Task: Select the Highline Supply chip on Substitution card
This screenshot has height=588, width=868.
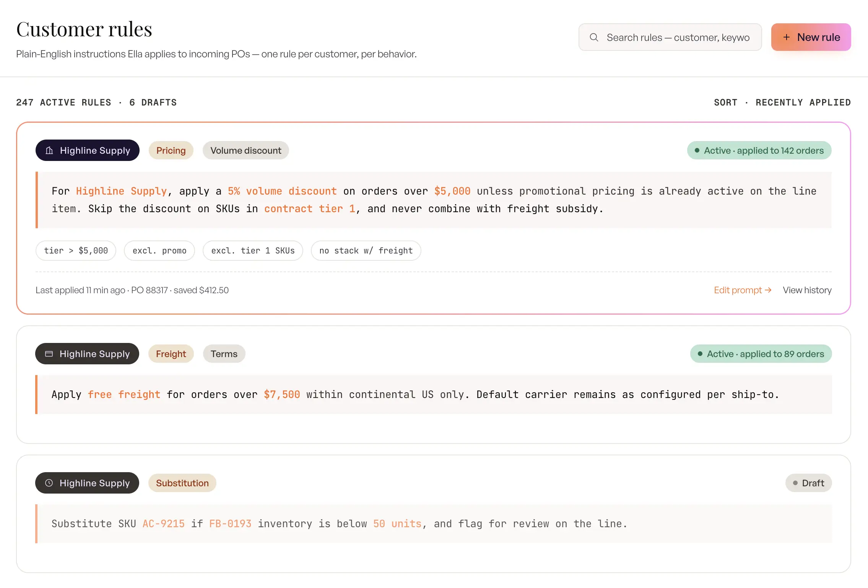Action: pos(87,483)
